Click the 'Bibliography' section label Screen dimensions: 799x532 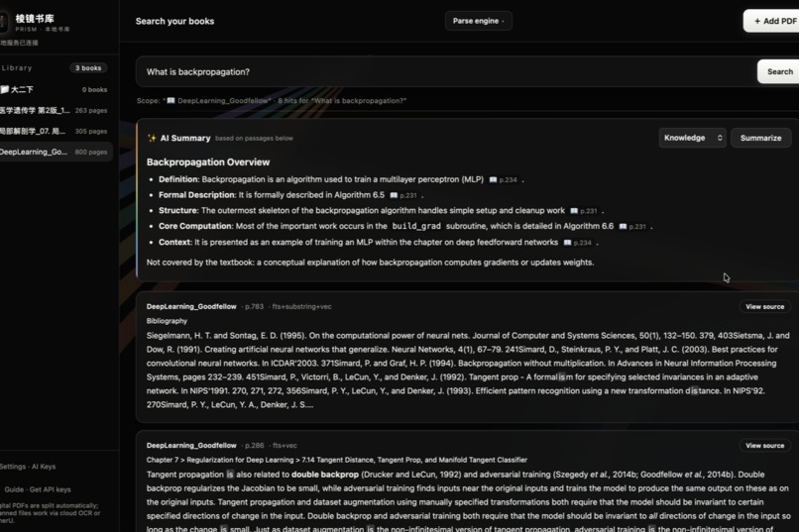point(167,321)
